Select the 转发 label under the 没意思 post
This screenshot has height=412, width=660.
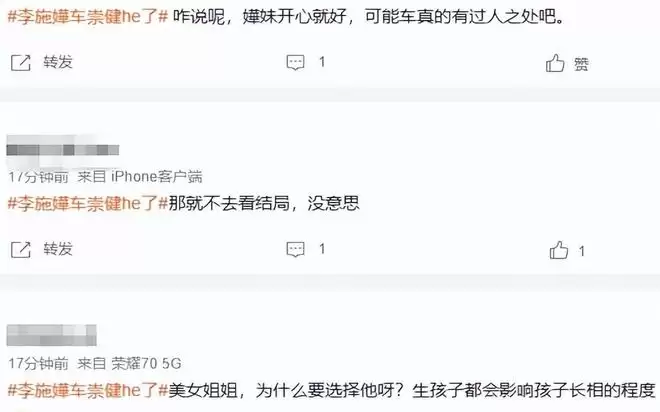58,249
